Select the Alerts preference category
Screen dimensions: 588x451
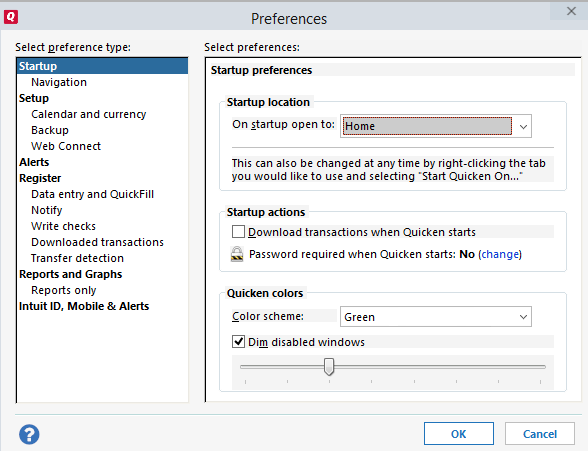coord(34,162)
